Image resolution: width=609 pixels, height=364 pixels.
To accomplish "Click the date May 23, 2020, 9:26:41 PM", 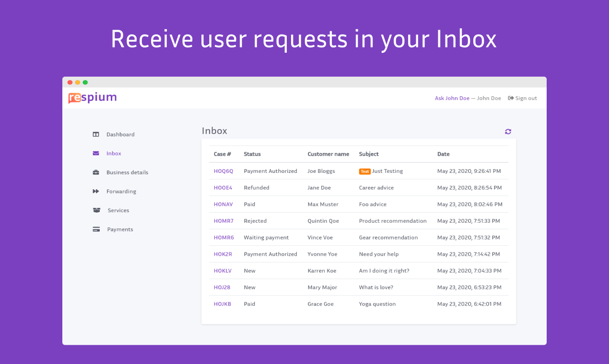I will tap(469, 171).
